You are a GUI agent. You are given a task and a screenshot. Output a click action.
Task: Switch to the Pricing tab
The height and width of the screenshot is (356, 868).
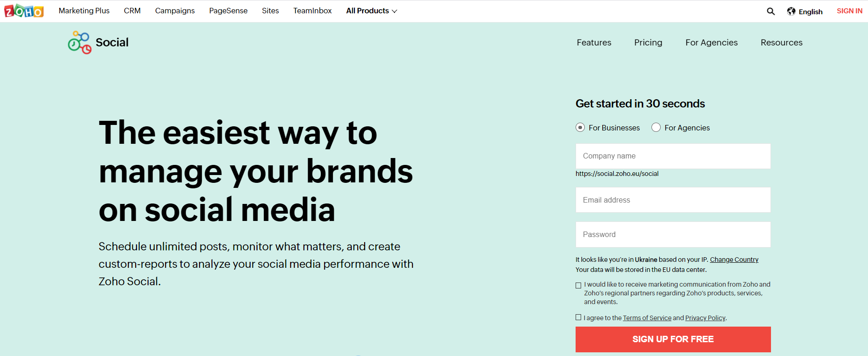pyautogui.click(x=648, y=42)
